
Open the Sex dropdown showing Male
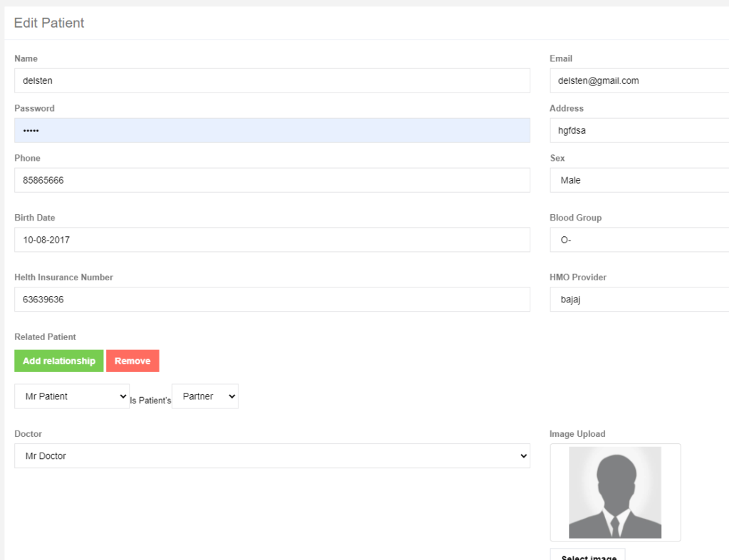tap(639, 180)
